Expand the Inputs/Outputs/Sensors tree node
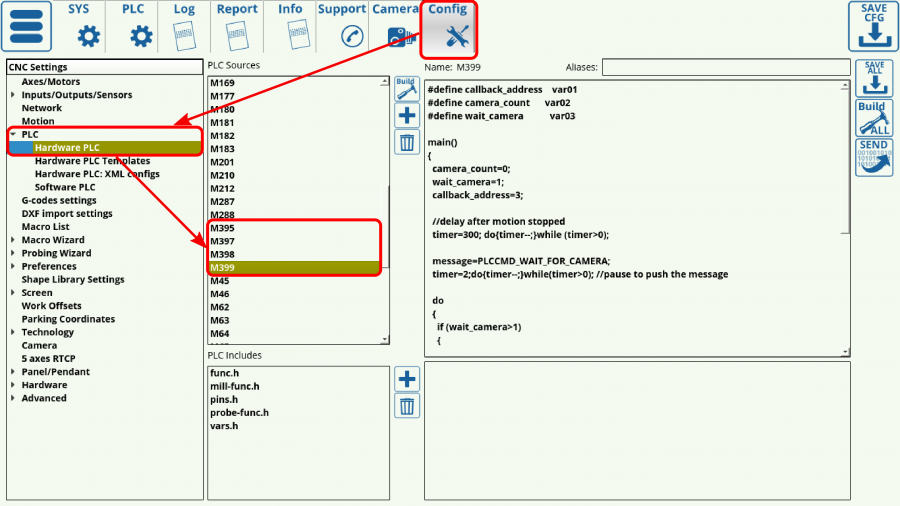The image size is (900, 506). (x=13, y=95)
